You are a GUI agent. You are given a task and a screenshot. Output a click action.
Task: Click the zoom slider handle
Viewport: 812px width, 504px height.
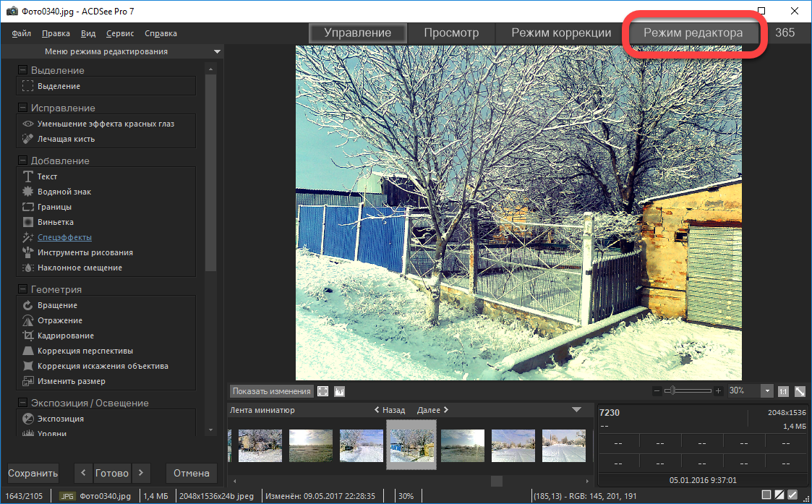(x=672, y=390)
